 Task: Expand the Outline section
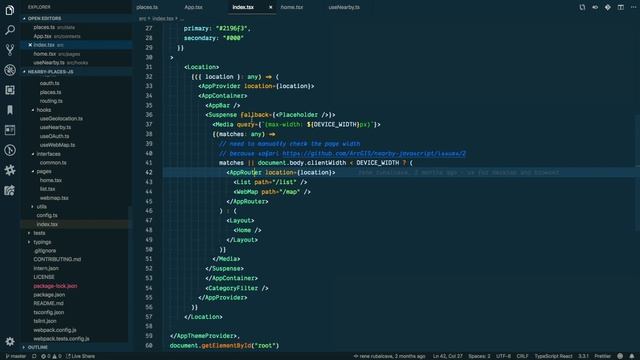38,347
